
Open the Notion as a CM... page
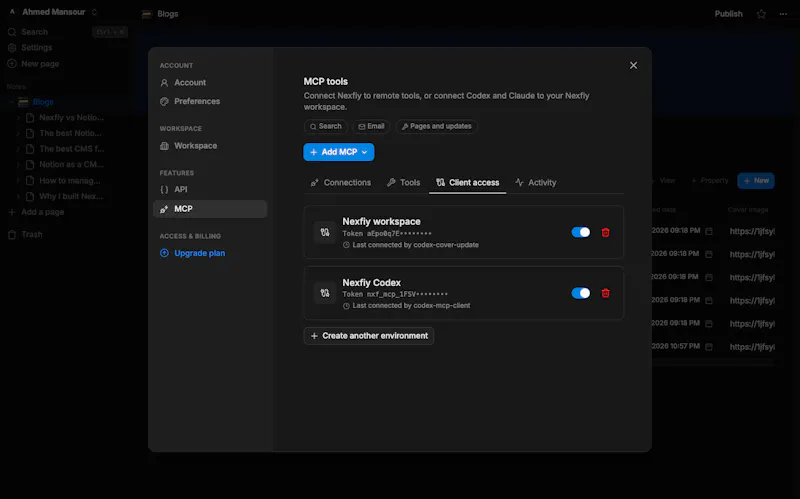(x=71, y=165)
